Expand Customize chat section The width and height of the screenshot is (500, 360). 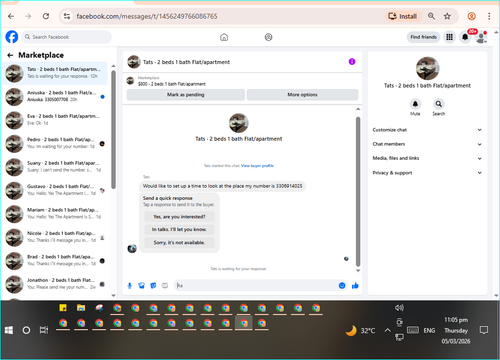(x=427, y=130)
